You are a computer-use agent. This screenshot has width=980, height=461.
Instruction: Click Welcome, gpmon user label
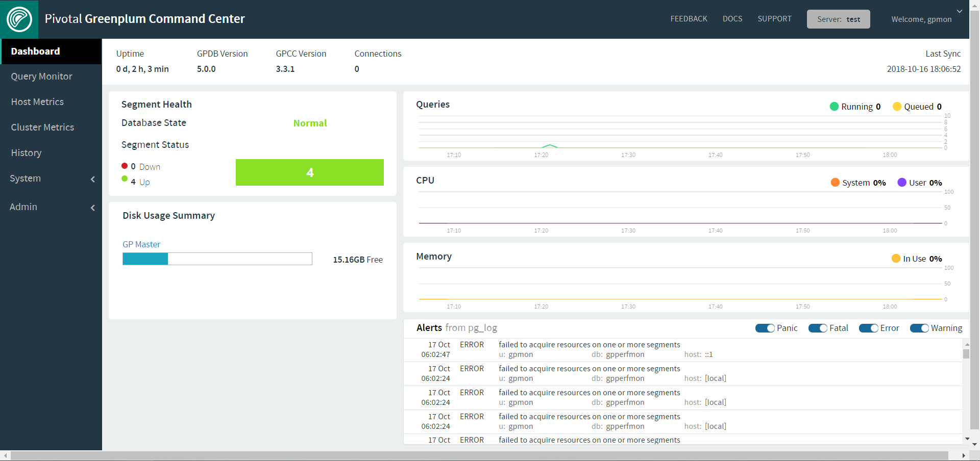tap(921, 19)
